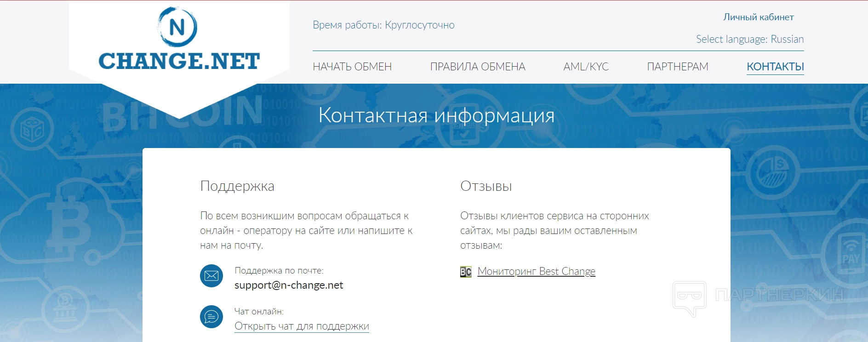
Task: Click the Отзывы heading
Action: click(x=486, y=186)
